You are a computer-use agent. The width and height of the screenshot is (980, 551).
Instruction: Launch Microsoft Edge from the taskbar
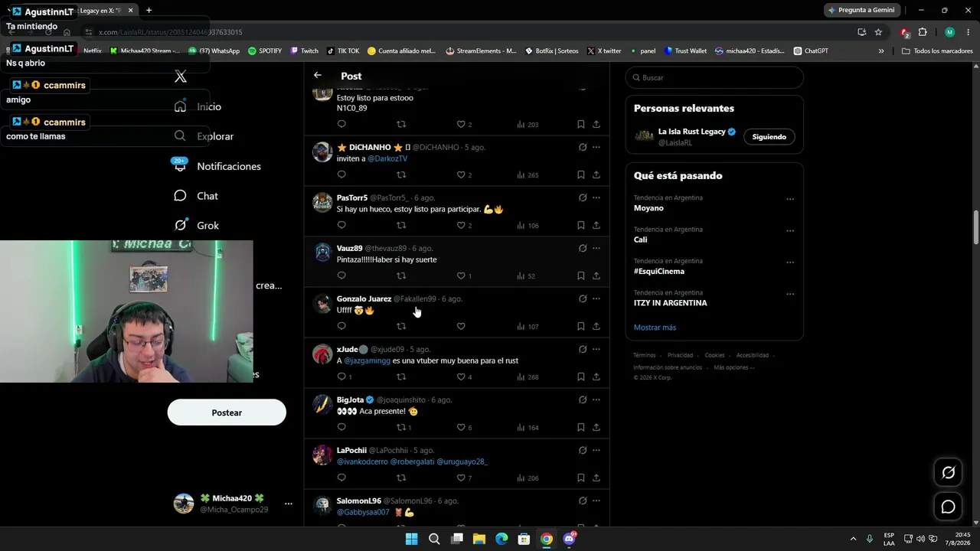click(x=501, y=539)
